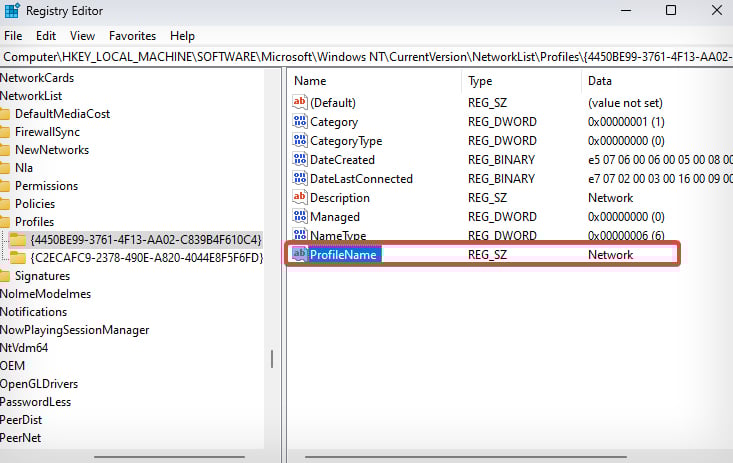The width and height of the screenshot is (733, 463).
Task: Click the DateCreated binary value icon
Action: click(300, 159)
